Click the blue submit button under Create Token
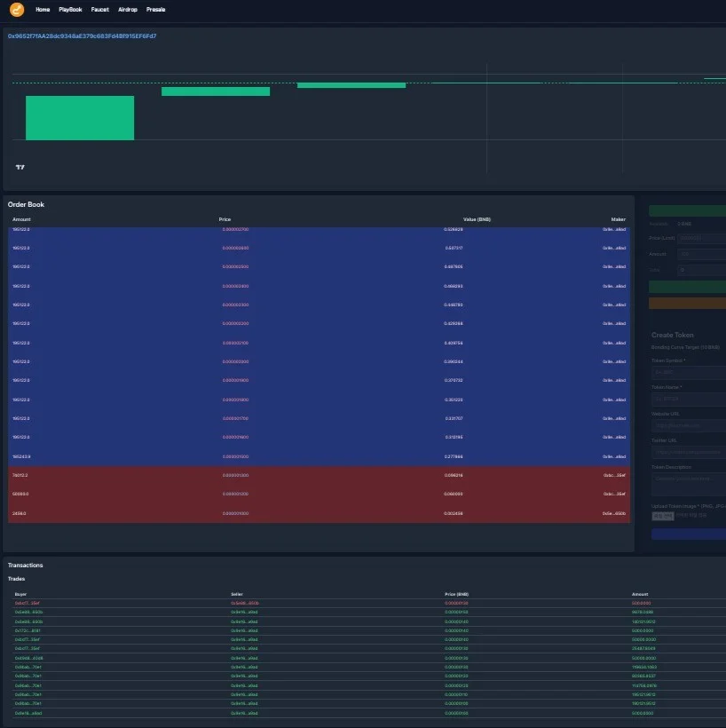Viewport: 726px width, 728px height. [689, 534]
